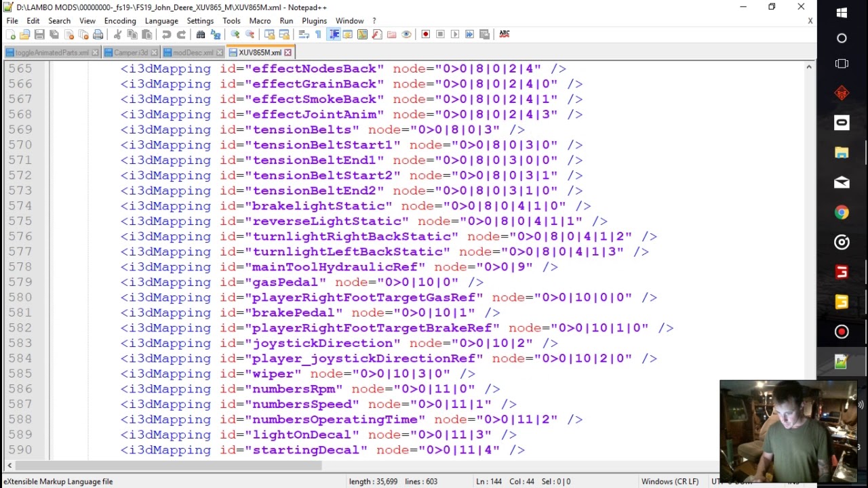Click the Cut scissors icon

pyautogui.click(x=117, y=34)
